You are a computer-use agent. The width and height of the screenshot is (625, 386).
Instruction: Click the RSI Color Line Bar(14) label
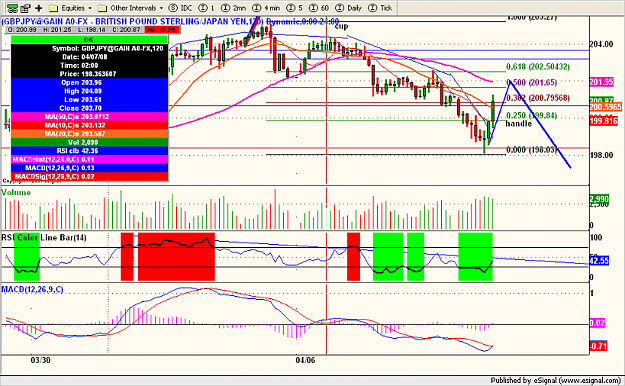44,238
